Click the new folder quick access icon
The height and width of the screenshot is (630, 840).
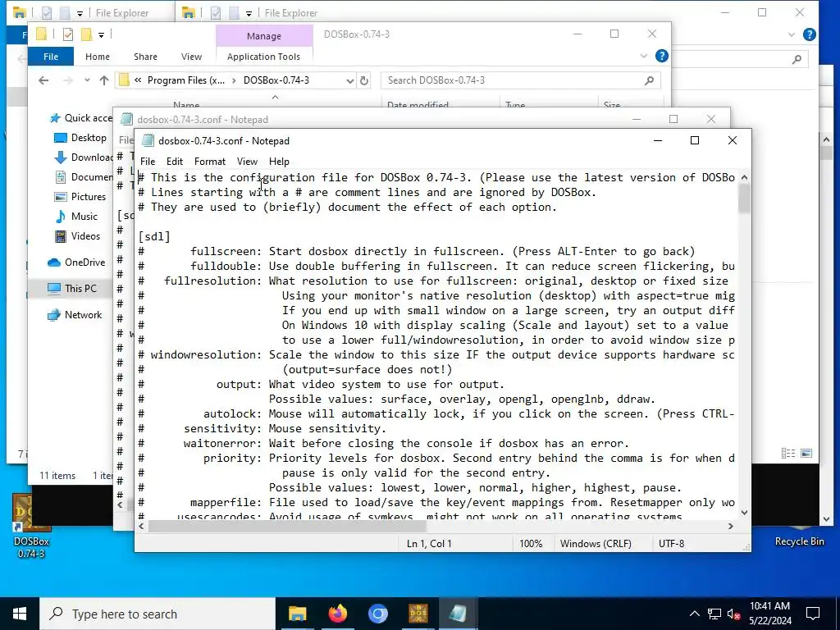coord(86,34)
